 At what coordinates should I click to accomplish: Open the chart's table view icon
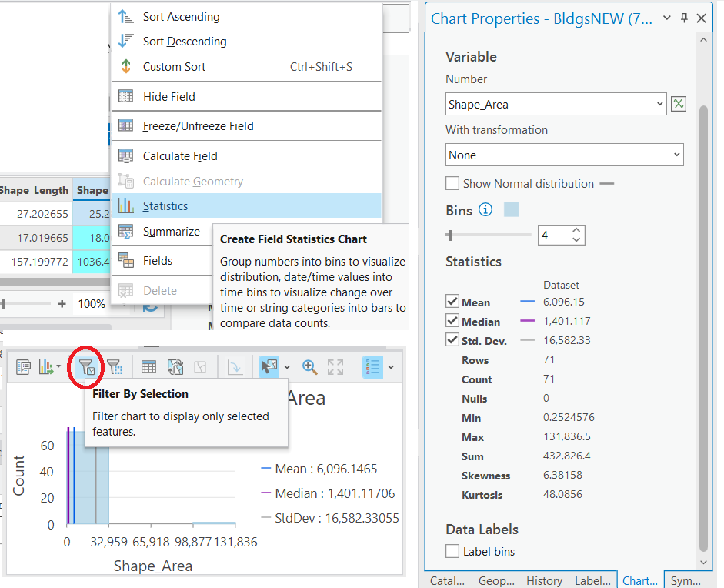tap(148, 367)
